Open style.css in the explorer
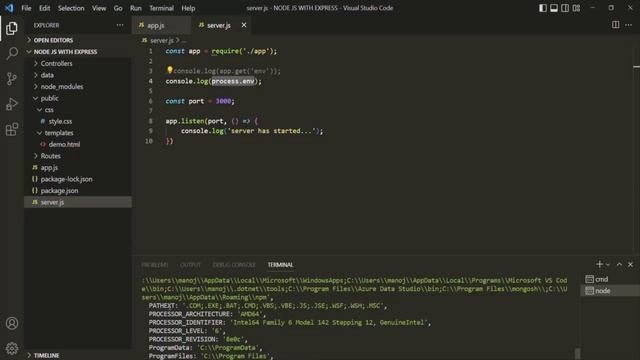 click(x=60, y=121)
